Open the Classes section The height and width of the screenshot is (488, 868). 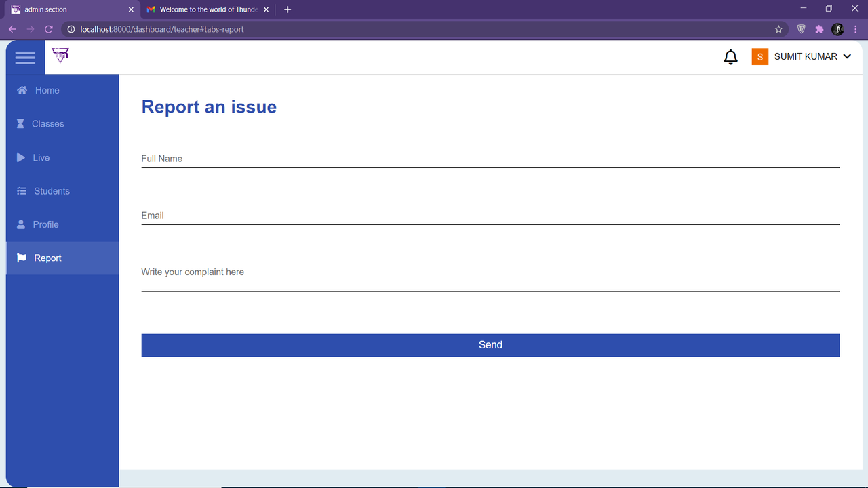(62, 124)
